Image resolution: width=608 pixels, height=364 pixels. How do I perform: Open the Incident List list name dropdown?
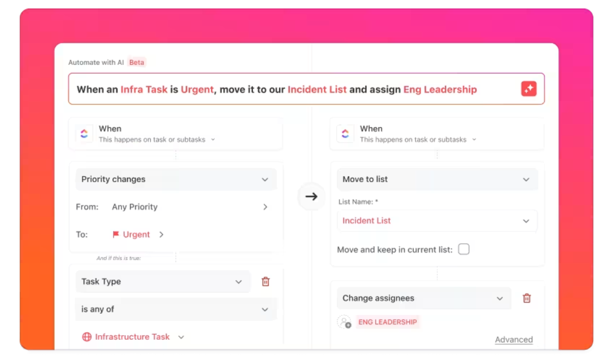click(526, 221)
